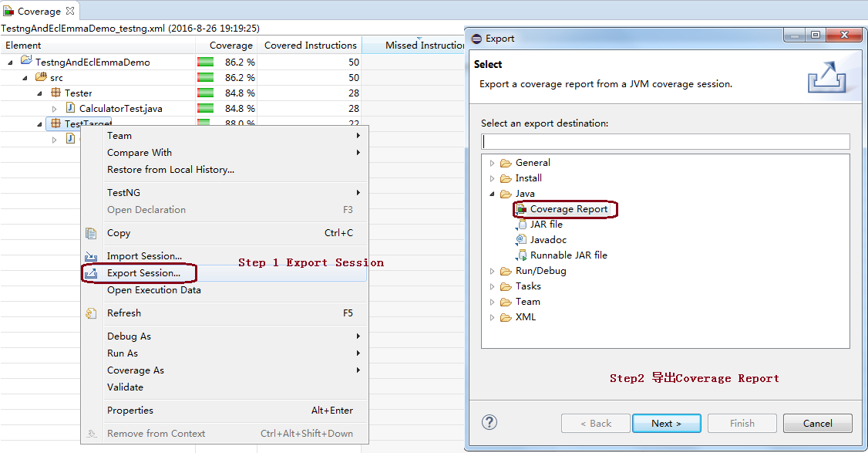The image size is (868, 453).
Task: Expand the Tasks category
Action: [492, 286]
